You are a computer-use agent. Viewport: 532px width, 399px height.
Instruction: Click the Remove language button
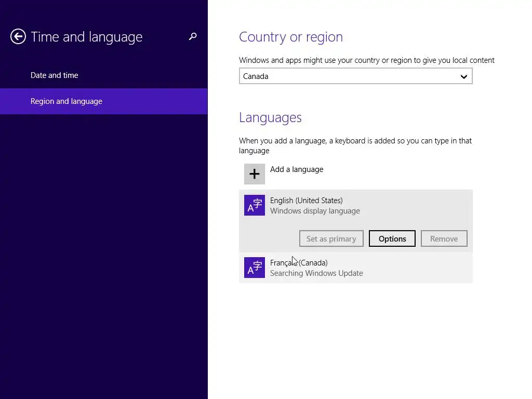444,239
